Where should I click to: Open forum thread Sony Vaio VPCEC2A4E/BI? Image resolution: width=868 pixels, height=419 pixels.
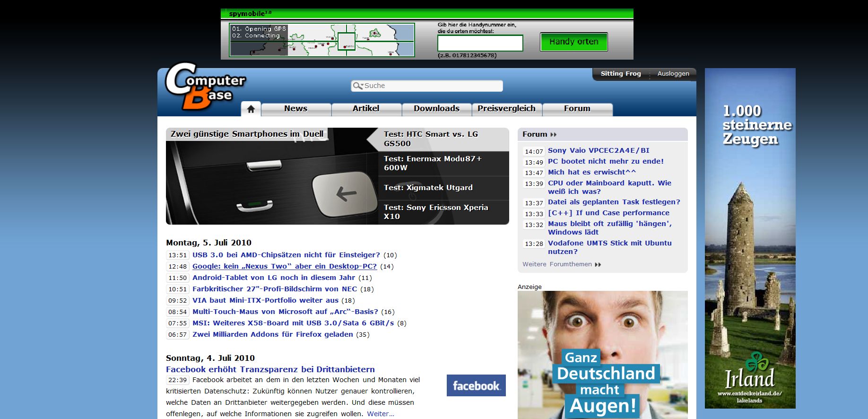(x=599, y=150)
